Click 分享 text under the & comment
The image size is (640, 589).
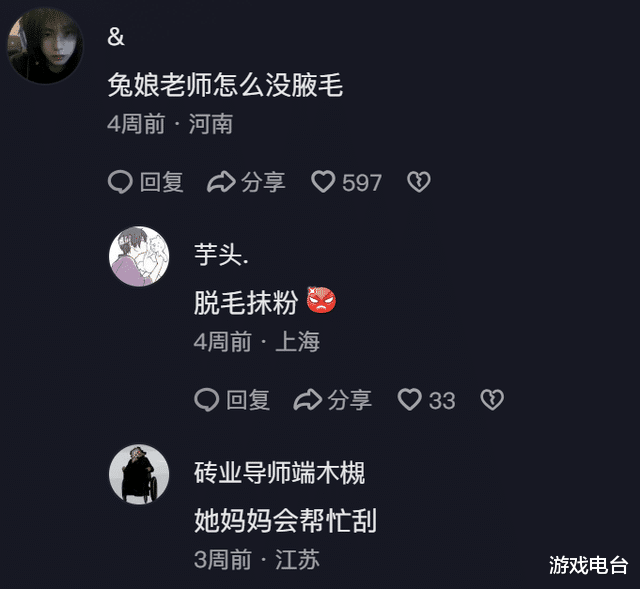[263, 182]
